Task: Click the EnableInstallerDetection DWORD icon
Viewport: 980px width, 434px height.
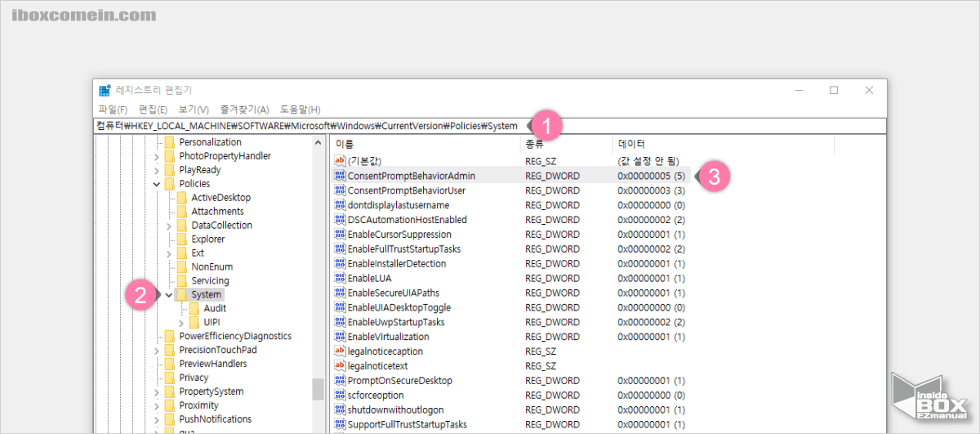Action: pyautogui.click(x=341, y=263)
